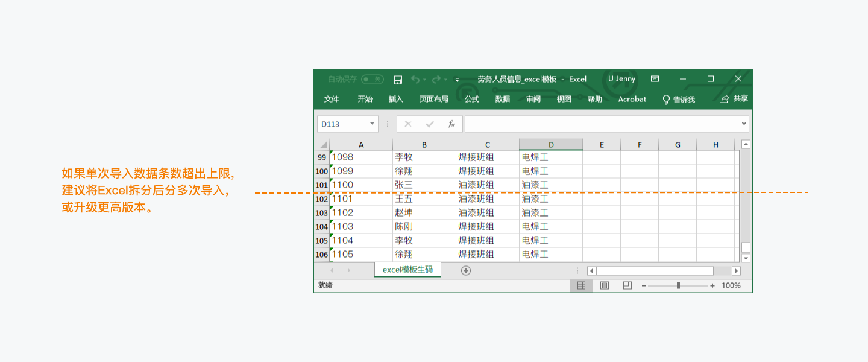Open the excel模板生码 sheet tab
This screenshot has height=362, width=868.
407,270
